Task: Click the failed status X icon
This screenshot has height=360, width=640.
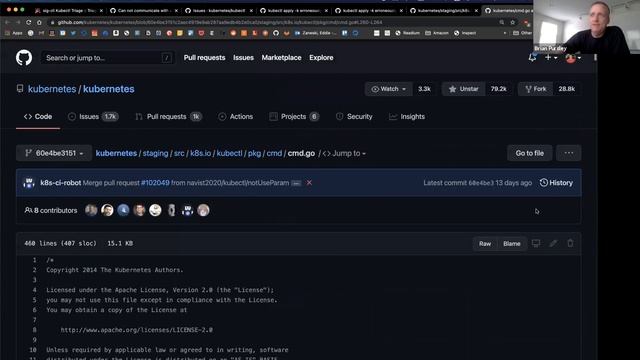Action: point(309,183)
